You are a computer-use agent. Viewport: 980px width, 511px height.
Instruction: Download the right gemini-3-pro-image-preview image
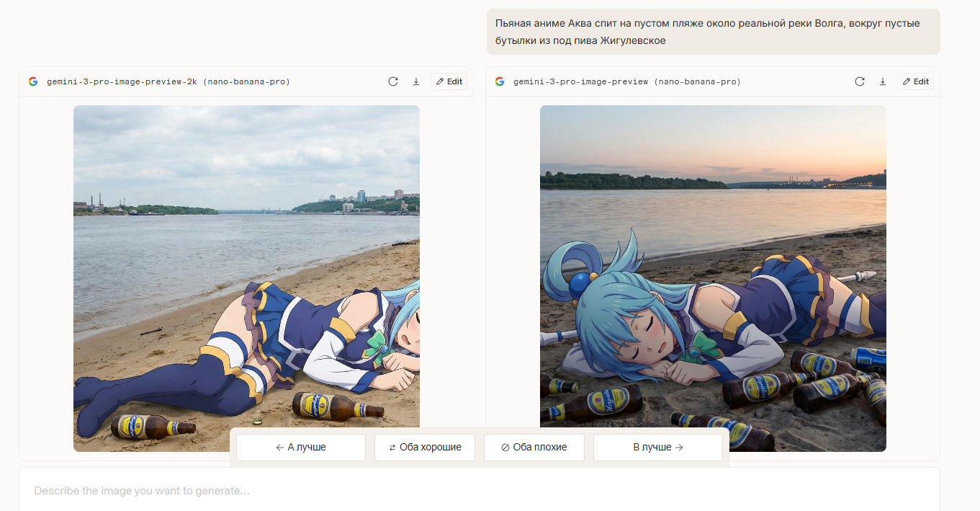click(883, 81)
